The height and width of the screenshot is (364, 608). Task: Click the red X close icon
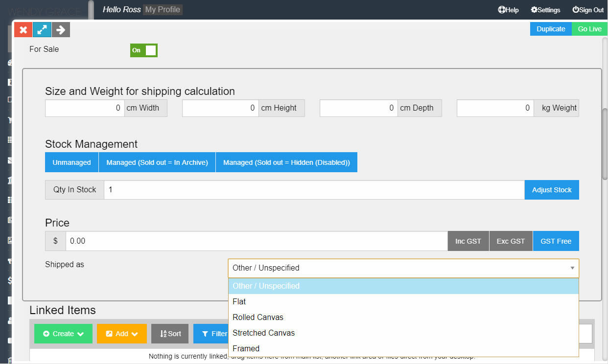tap(23, 30)
